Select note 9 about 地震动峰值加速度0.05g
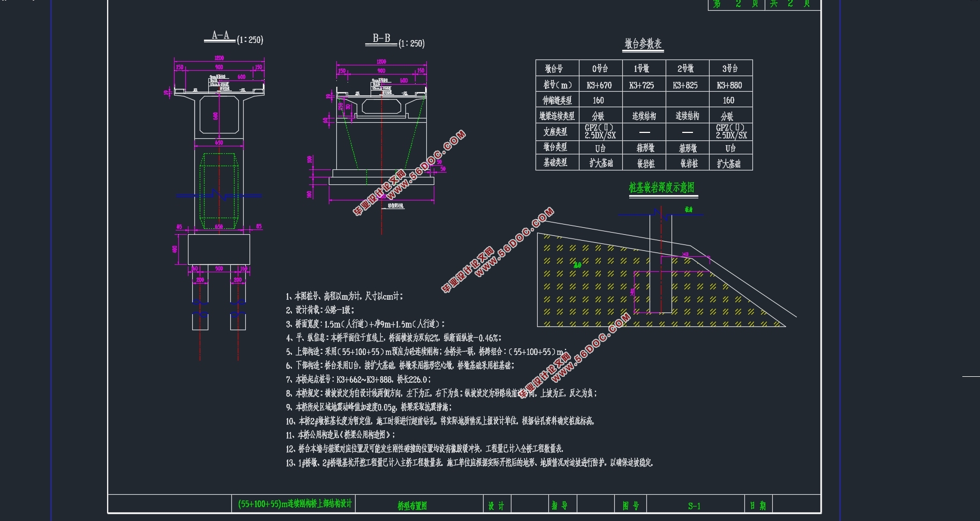This screenshot has width=980, height=521. [x=369, y=407]
